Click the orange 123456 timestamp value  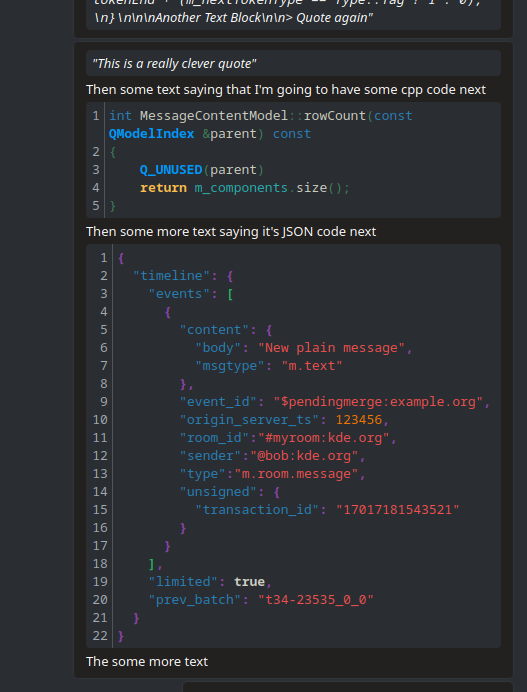[x=358, y=420]
